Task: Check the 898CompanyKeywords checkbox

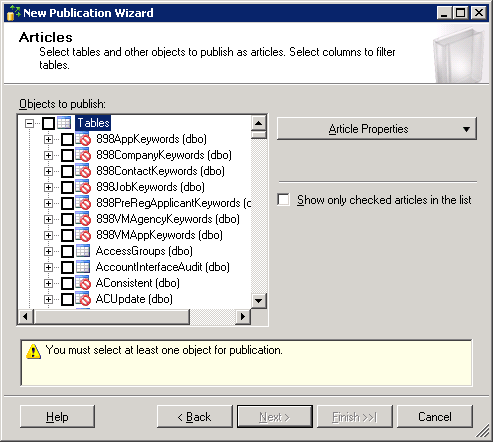Action: (67, 155)
